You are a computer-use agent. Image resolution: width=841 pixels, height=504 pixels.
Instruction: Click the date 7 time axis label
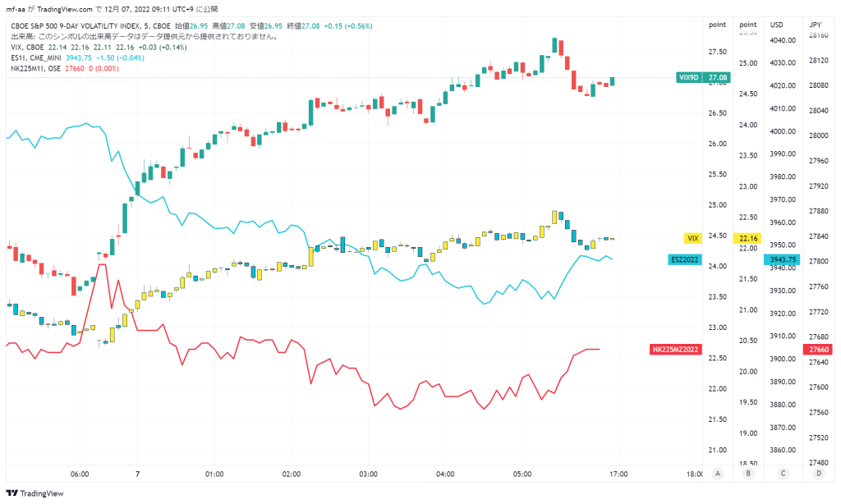[x=138, y=474]
